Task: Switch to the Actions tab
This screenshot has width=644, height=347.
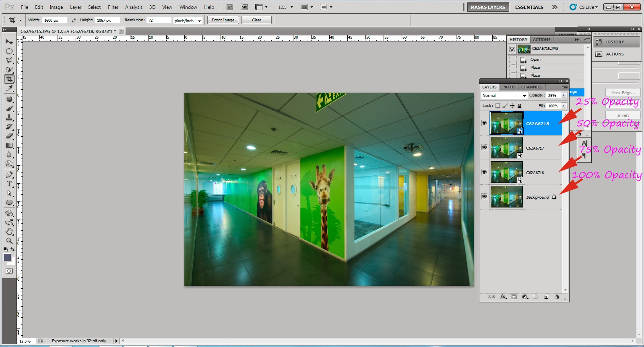Action: [x=542, y=39]
